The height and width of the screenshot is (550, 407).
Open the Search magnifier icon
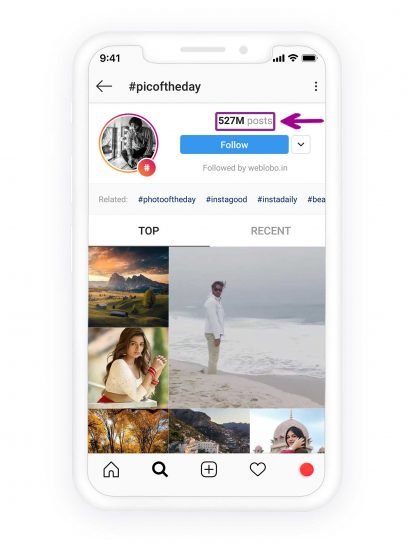(160, 469)
